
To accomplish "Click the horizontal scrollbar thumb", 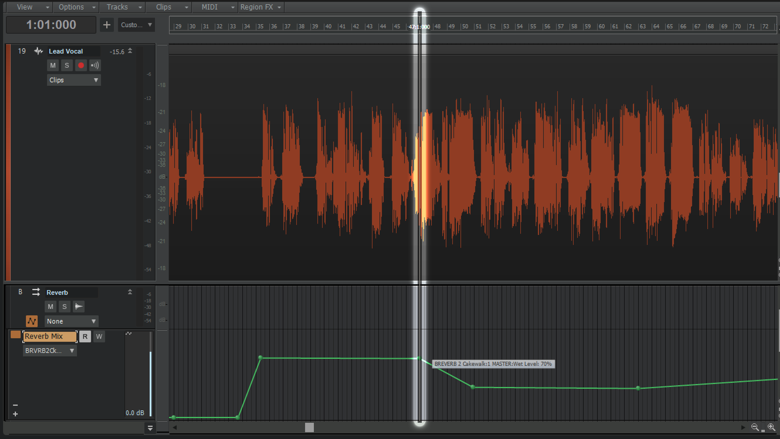I will pos(309,428).
